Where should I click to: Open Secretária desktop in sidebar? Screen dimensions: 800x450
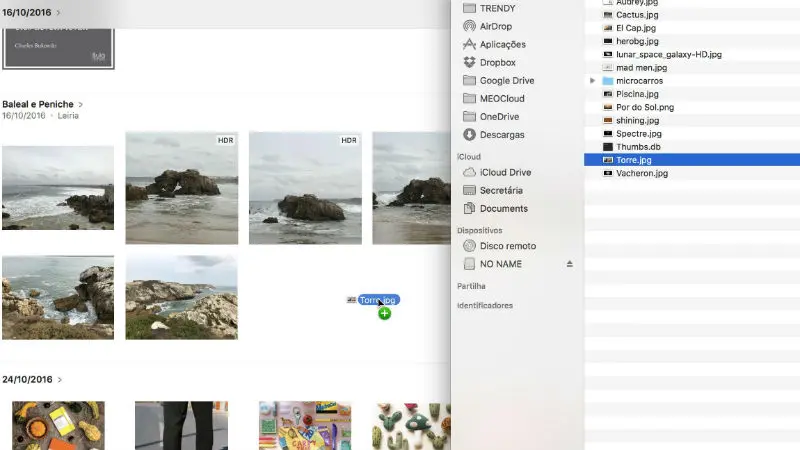(x=492, y=190)
